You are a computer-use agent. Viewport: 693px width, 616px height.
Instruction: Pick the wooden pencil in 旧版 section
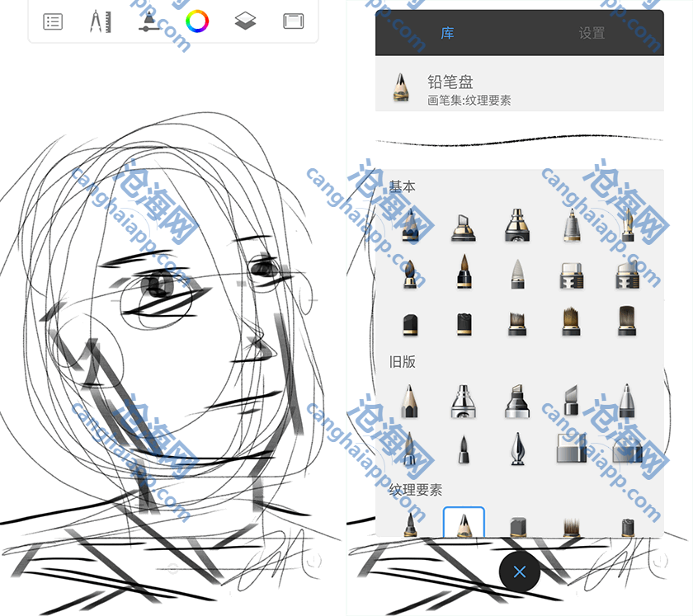tap(410, 400)
